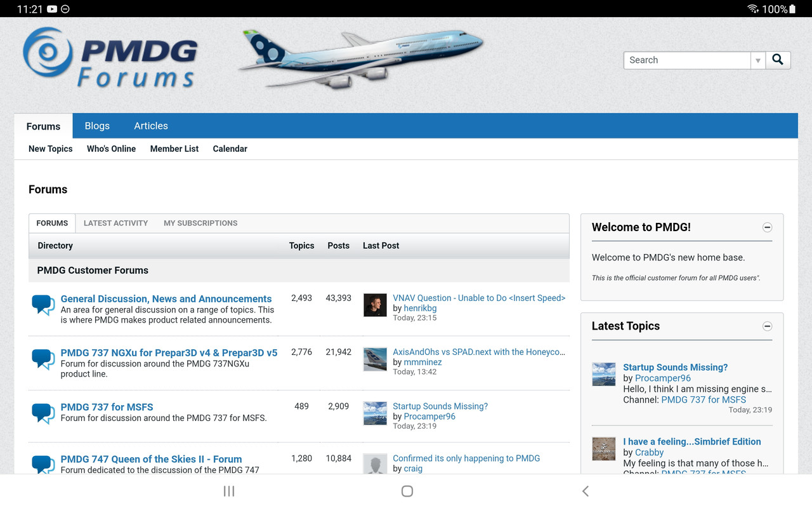The height and width of the screenshot is (508, 812).
Task: Click the PMDG Forums logo
Action: pyautogui.click(x=110, y=58)
